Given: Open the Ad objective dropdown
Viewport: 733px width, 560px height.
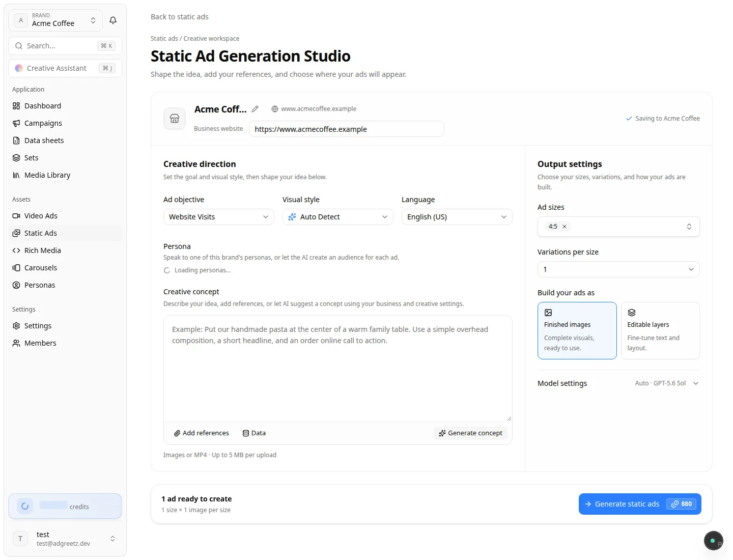Looking at the screenshot, I should click(x=218, y=217).
